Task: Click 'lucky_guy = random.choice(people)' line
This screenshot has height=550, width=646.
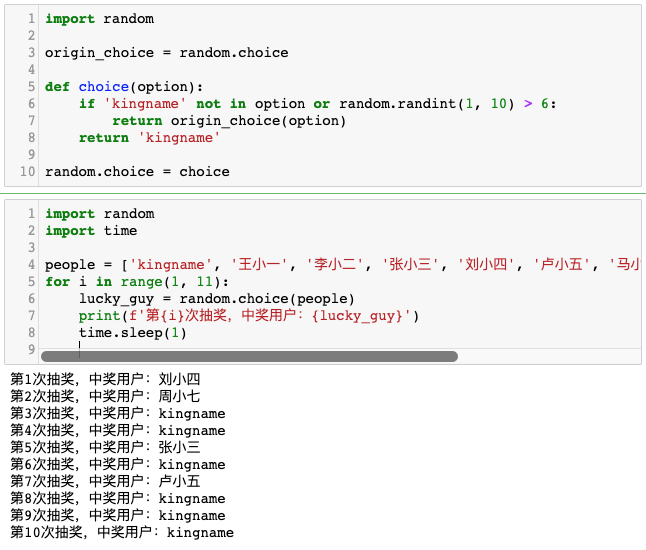Action: click(x=216, y=299)
